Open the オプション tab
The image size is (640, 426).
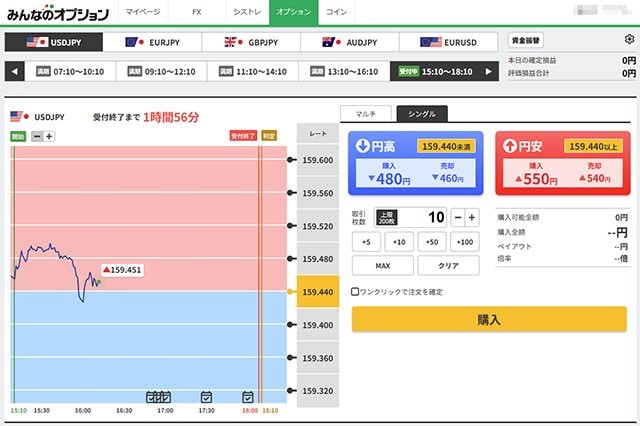click(x=293, y=12)
